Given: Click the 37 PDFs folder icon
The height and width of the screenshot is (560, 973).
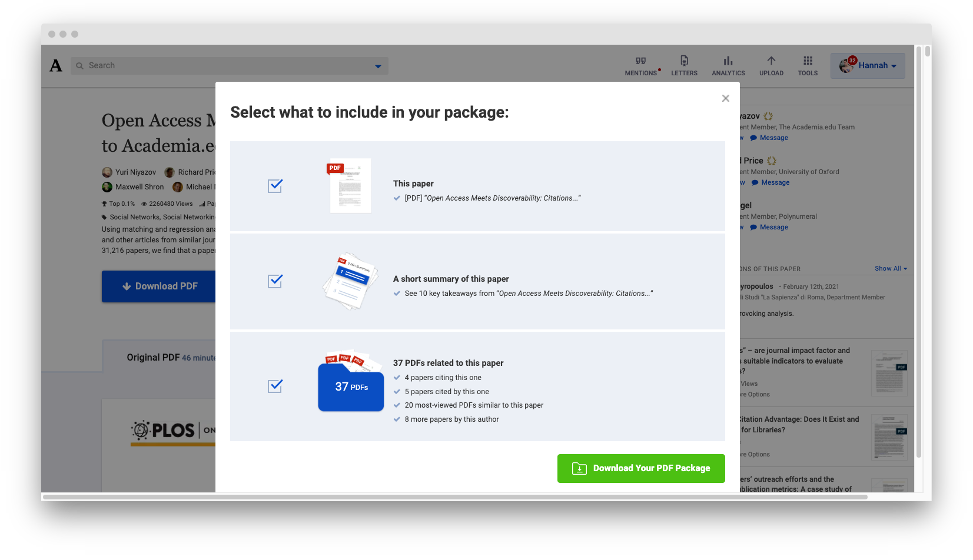Looking at the screenshot, I should tap(351, 381).
